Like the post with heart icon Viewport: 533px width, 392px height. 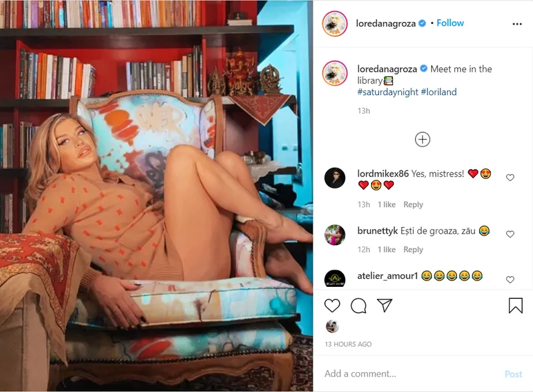(332, 305)
